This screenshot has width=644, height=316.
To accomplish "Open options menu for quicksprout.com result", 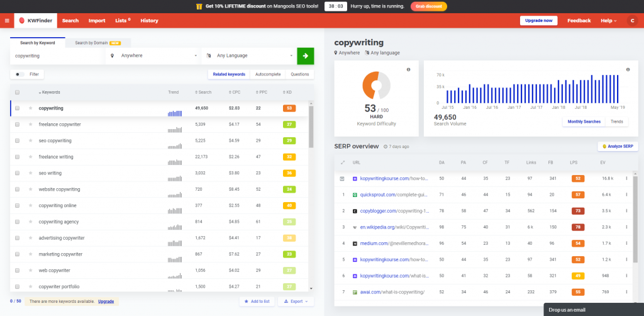I will coord(626,195).
